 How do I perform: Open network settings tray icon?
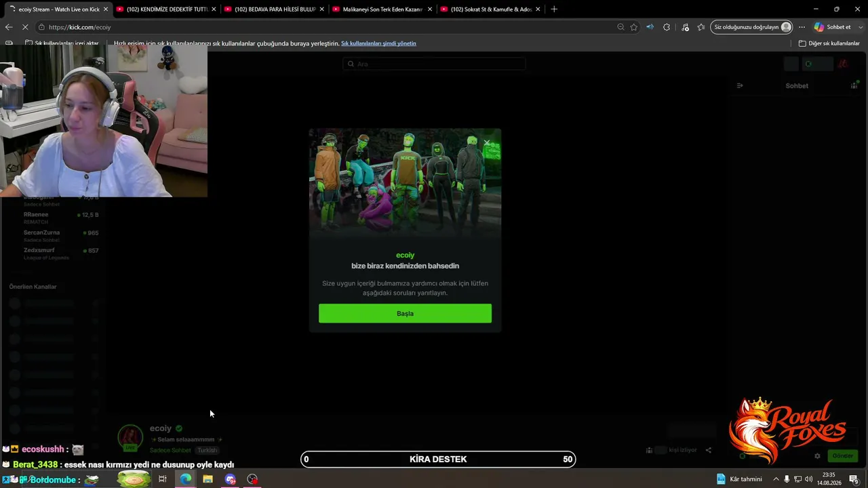pyautogui.click(x=797, y=479)
